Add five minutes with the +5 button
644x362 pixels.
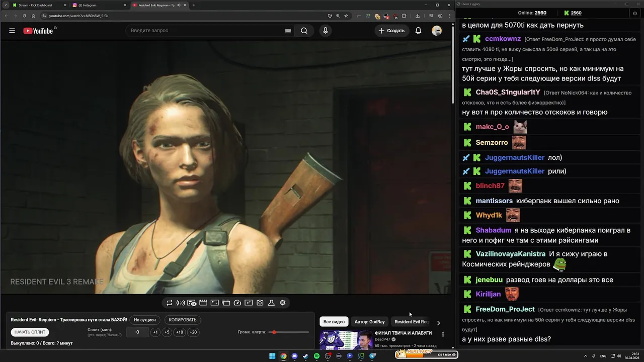pyautogui.click(x=167, y=332)
